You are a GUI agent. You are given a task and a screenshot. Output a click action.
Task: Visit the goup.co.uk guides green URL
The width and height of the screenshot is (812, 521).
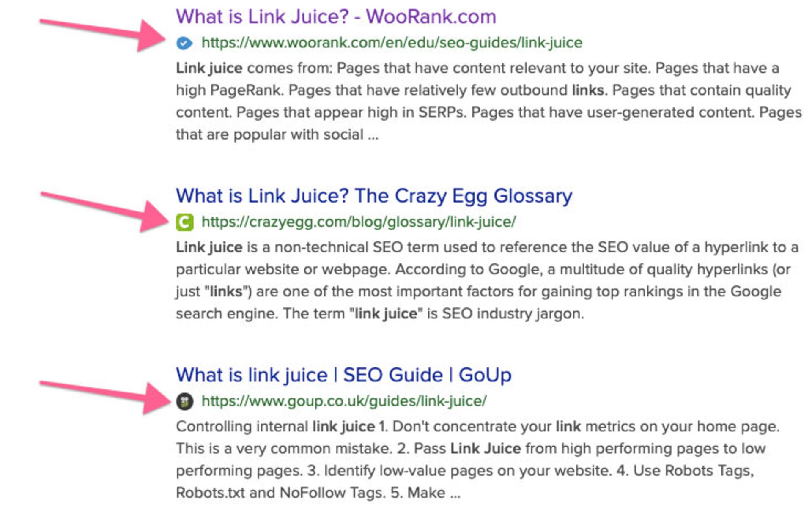tap(344, 401)
